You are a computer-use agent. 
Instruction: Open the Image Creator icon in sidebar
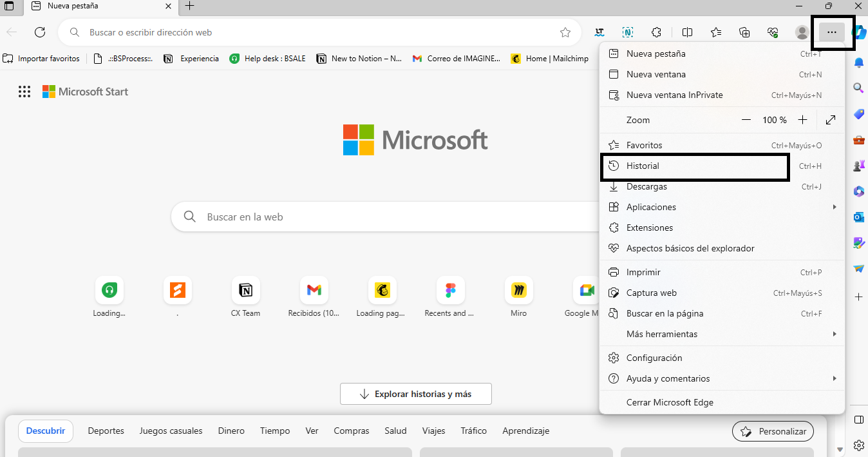859,243
